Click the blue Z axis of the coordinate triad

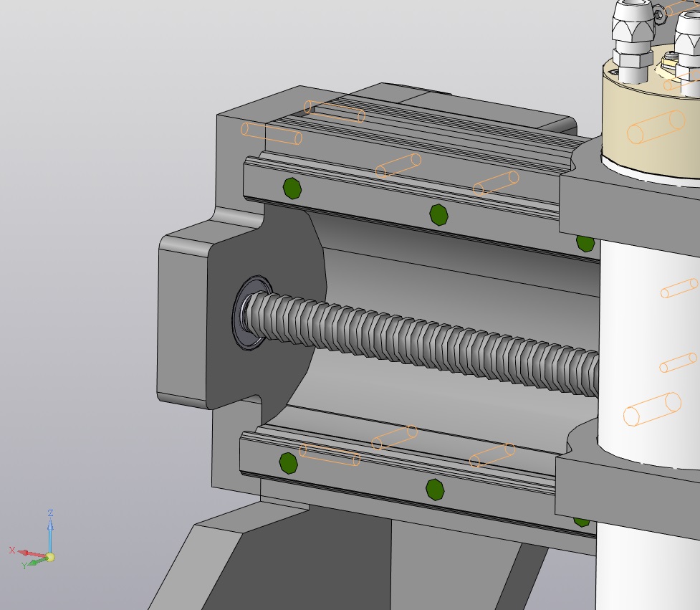50,533
